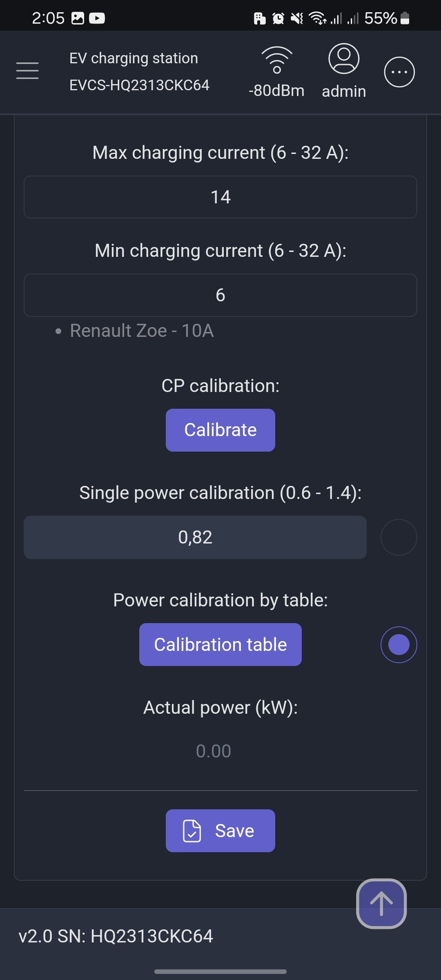Select single power calibration radio button
This screenshot has width=441, height=980.
(x=399, y=537)
